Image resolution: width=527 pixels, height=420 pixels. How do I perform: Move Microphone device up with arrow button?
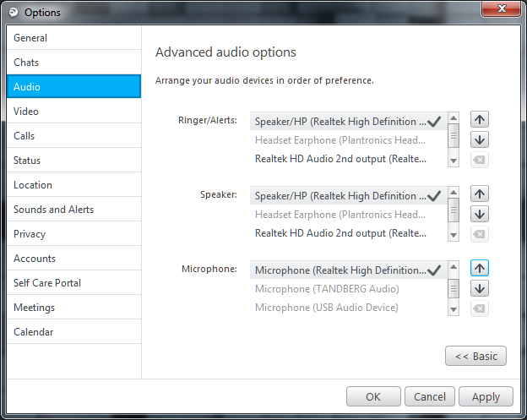(x=479, y=268)
